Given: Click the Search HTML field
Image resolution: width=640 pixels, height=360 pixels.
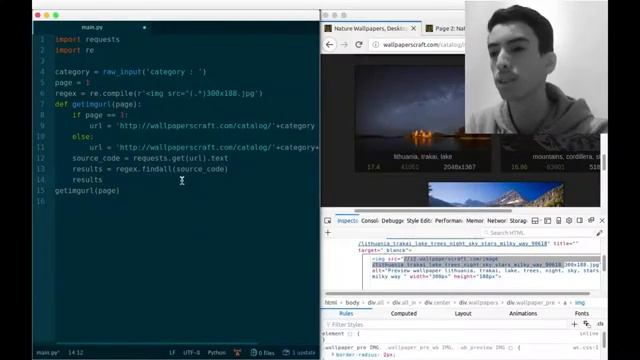Looking at the screenshot, I should pyautogui.click(x=538, y=233).
